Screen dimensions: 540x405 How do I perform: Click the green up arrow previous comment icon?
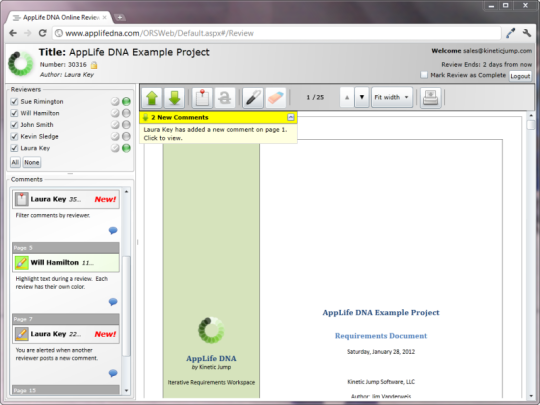152,97
